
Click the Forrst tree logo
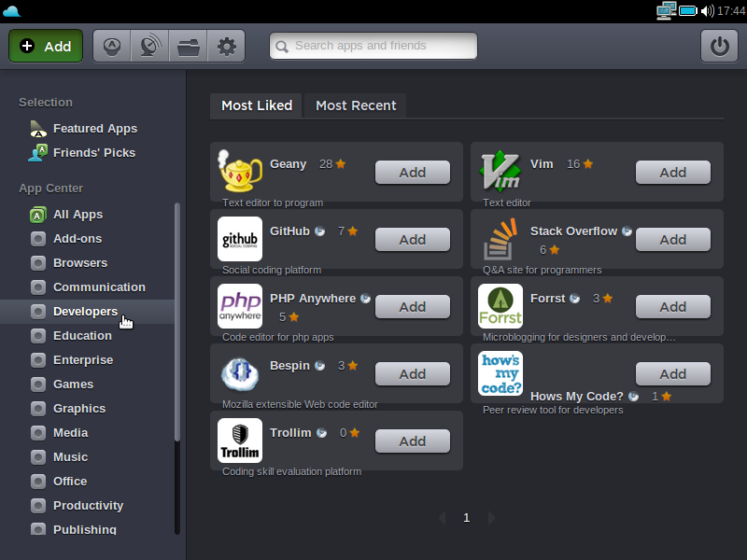point(500,306)
